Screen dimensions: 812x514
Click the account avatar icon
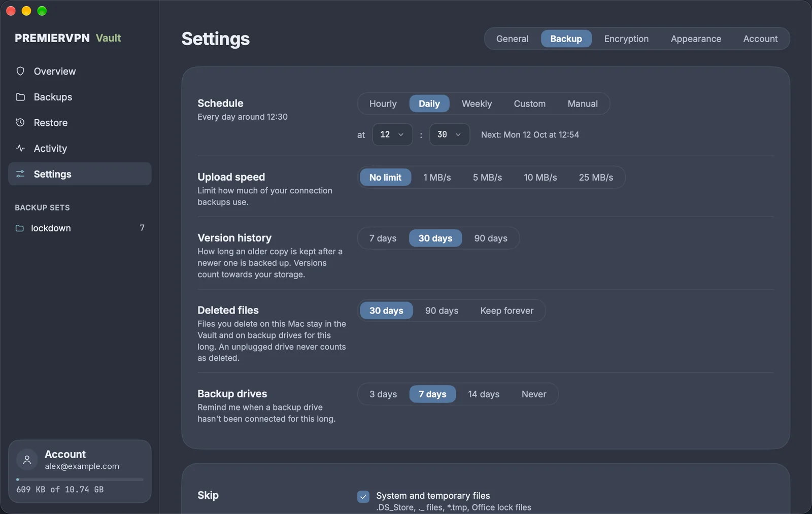pos(27,460)
